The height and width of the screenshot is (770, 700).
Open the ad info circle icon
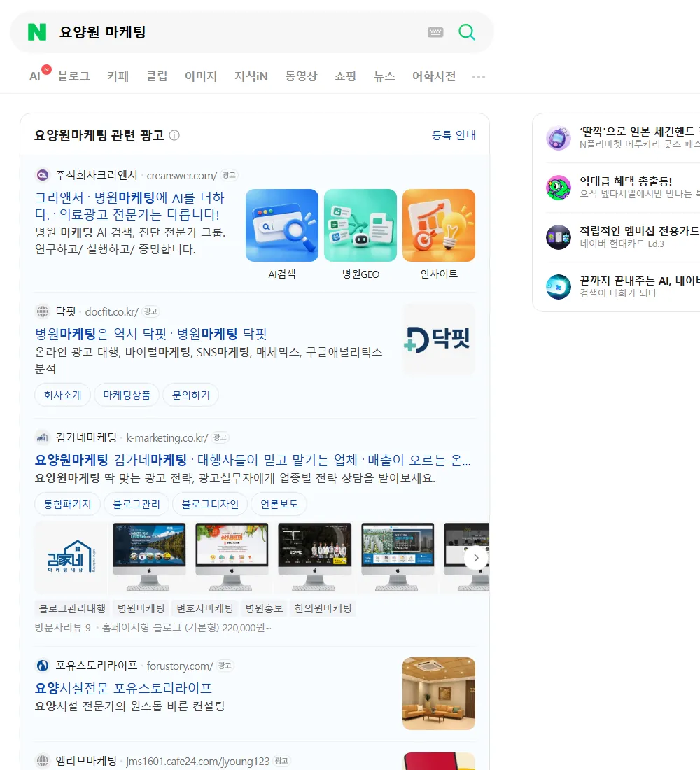tap(174, 135)
